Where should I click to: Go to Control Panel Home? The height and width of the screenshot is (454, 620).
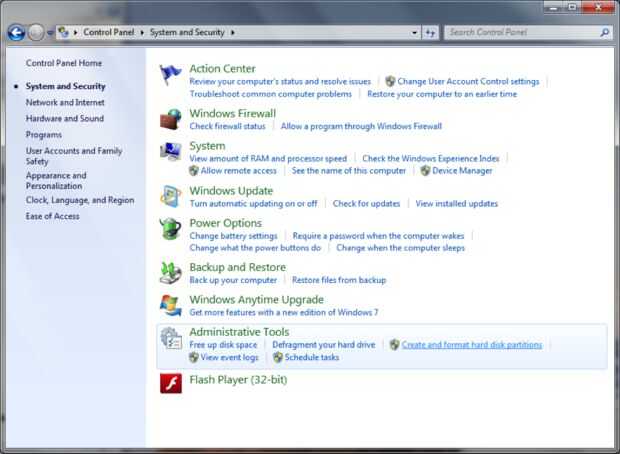click(x=64, y=63)
